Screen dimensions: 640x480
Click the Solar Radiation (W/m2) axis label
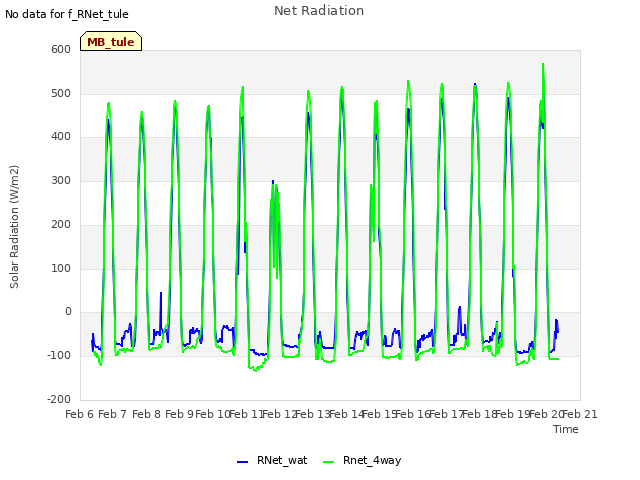(14, 227)
